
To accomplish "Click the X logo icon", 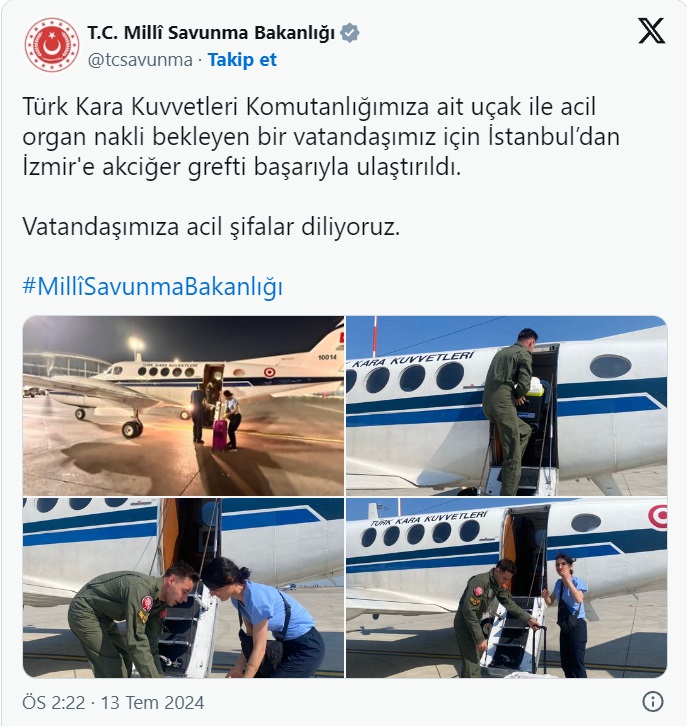I will (652, 31).
